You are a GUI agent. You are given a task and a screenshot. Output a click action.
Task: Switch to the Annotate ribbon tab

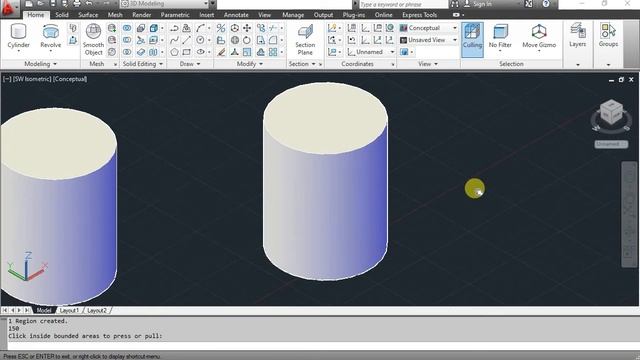click(x=236, y=15)
